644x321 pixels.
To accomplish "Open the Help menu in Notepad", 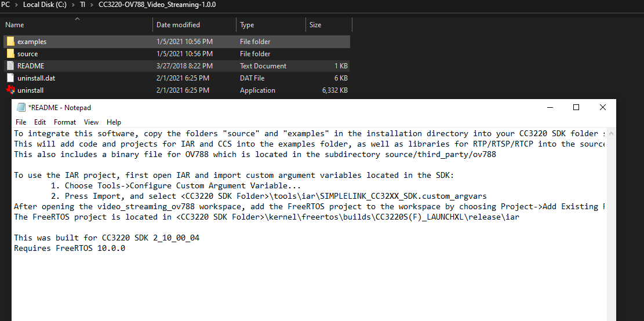I will click(114, 122).
